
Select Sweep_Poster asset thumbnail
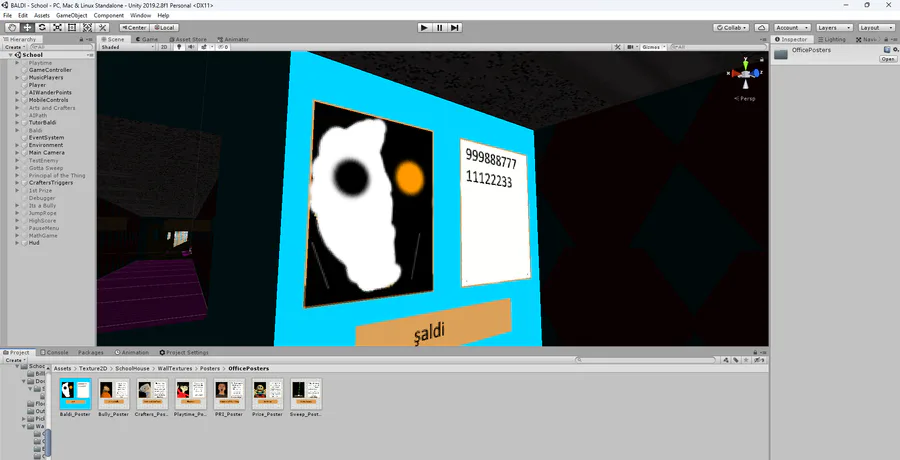tap(306, 393)
